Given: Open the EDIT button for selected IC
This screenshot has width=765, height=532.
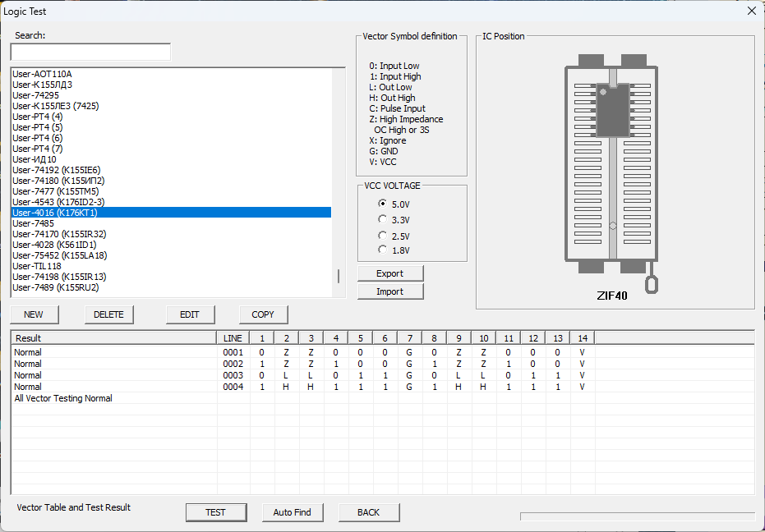Looking at the screenshot, I should (x=189, y=314).
